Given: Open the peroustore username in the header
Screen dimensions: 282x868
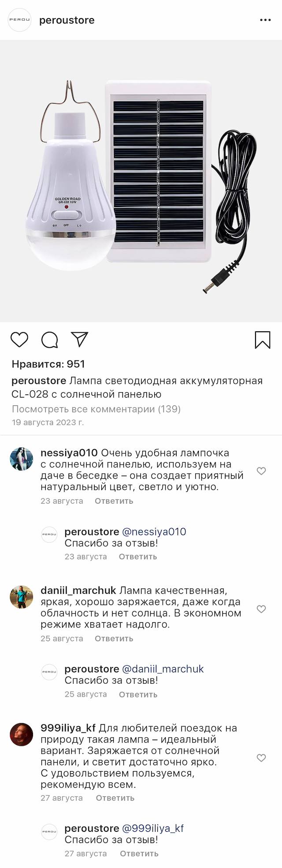Looking at the screenshot, I should (67, 20).
